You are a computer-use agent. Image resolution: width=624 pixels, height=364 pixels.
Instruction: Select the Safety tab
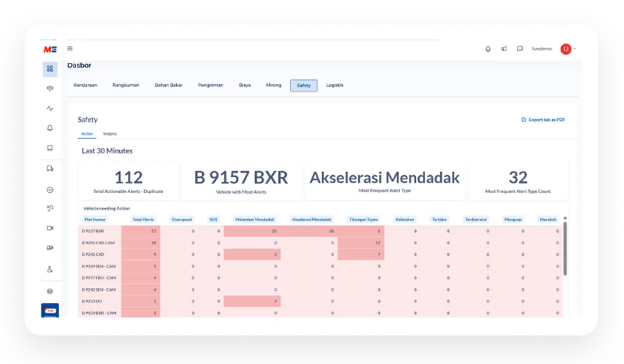coord(304,85)
